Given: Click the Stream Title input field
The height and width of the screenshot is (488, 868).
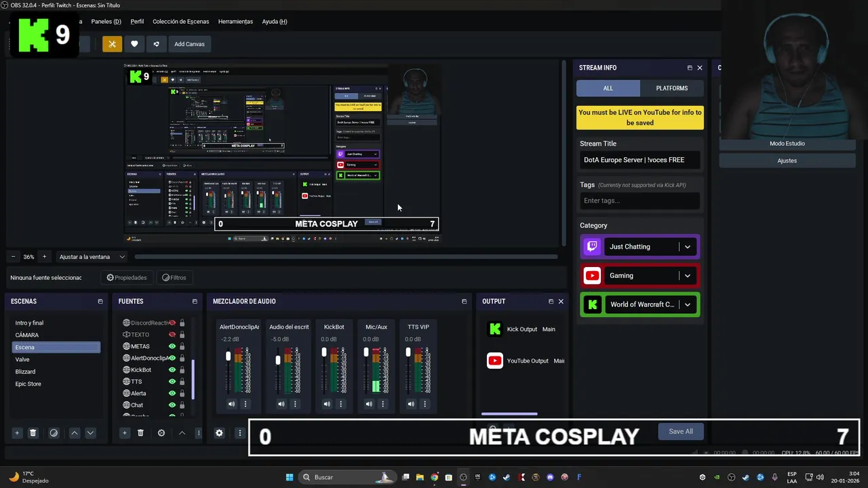Looking at the screenshot, I should coord(639,160).
